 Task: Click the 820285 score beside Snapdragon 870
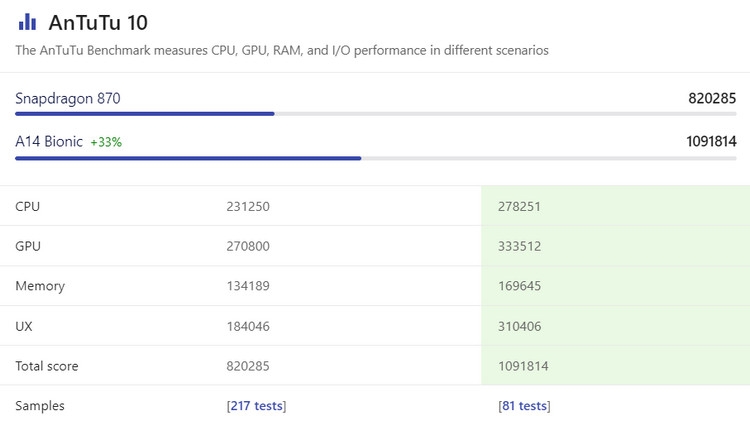tap(712, 99)
